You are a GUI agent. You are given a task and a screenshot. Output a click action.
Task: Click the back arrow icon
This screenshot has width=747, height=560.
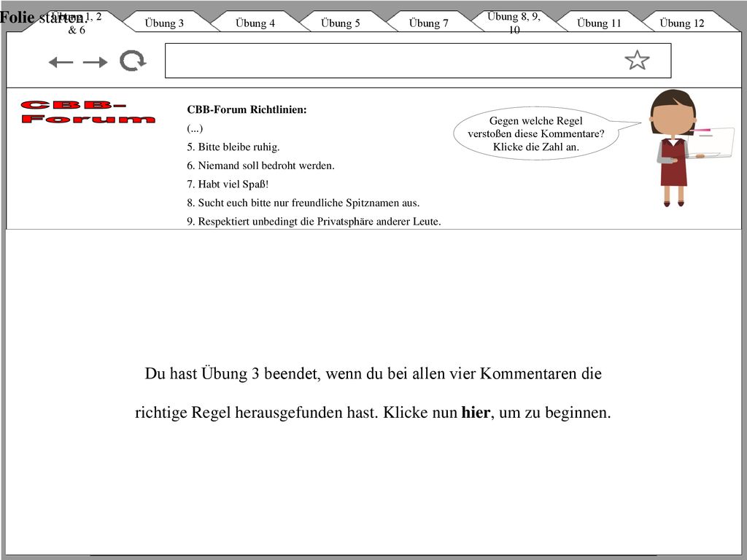click(61, 62)
